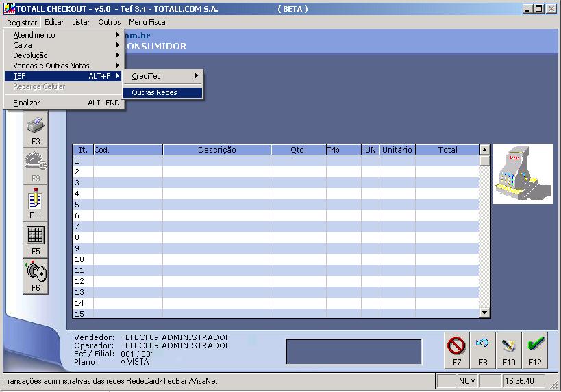The image size is (561, 392).
Task: Click the Plano A VISTA value
Action: [x=134, y=362]
